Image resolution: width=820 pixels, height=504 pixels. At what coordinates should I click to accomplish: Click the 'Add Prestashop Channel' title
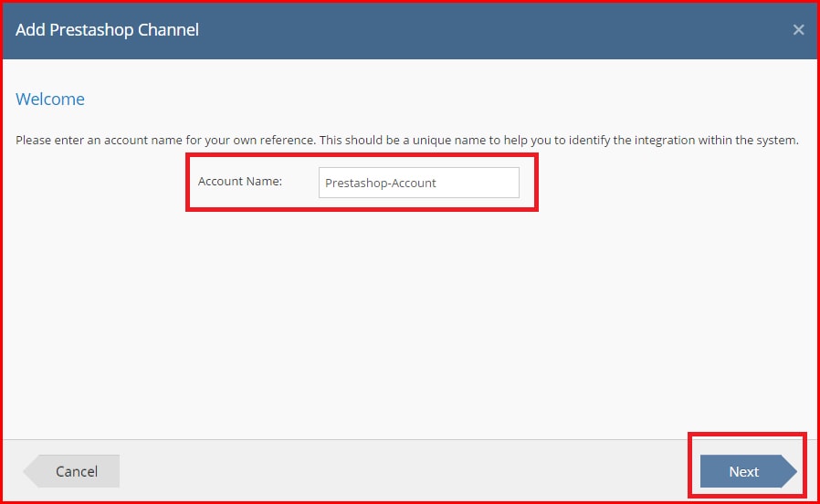(107, 30)
